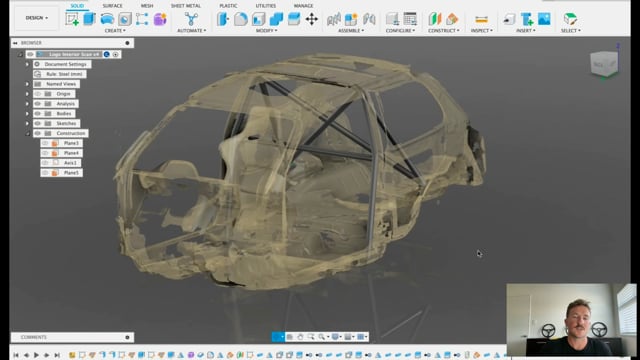Toggle visibility of the Origin folder
This screenshot has width=640, height=360.
coord(38,94)
